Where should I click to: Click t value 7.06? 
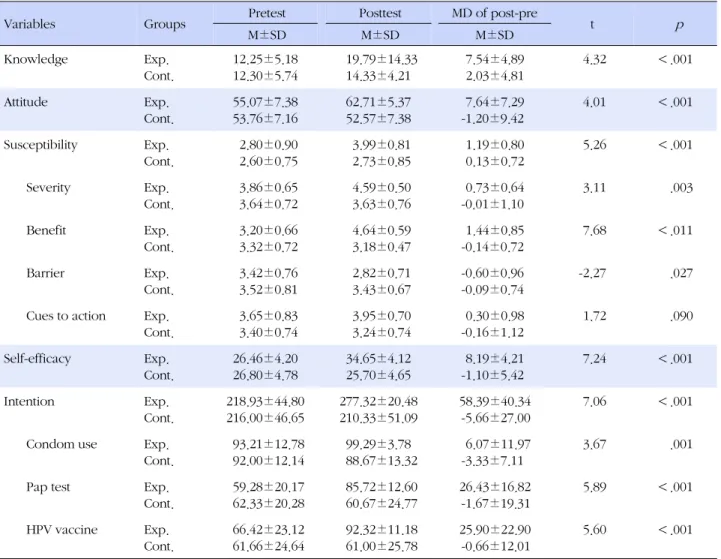[595, 401]
